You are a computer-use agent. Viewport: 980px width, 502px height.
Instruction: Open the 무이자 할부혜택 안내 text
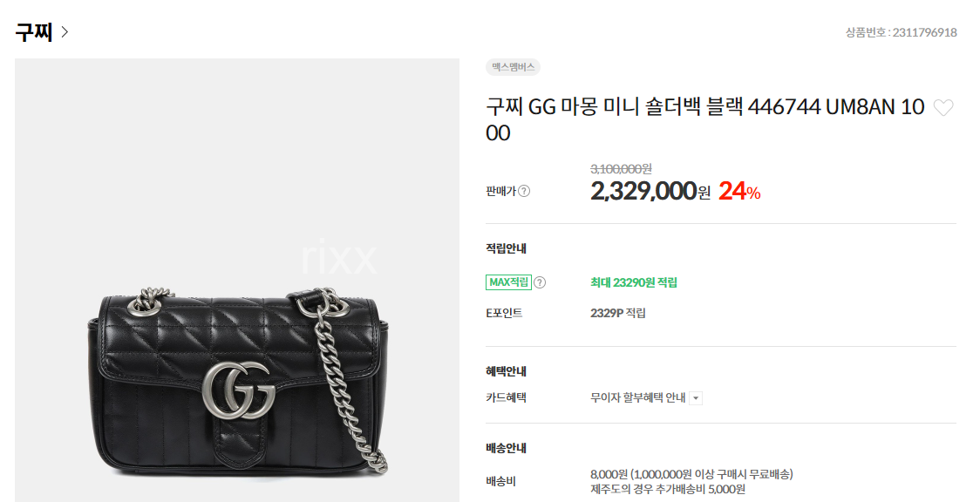click(x=637, y=397)
